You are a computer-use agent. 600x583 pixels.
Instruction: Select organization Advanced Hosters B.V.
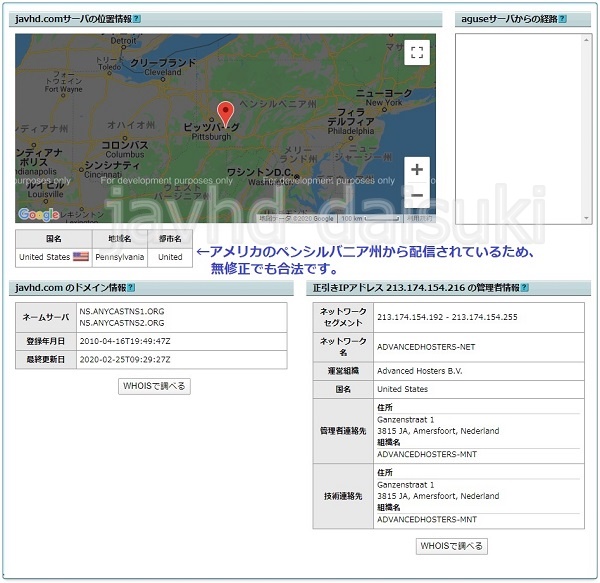(419, 371)
